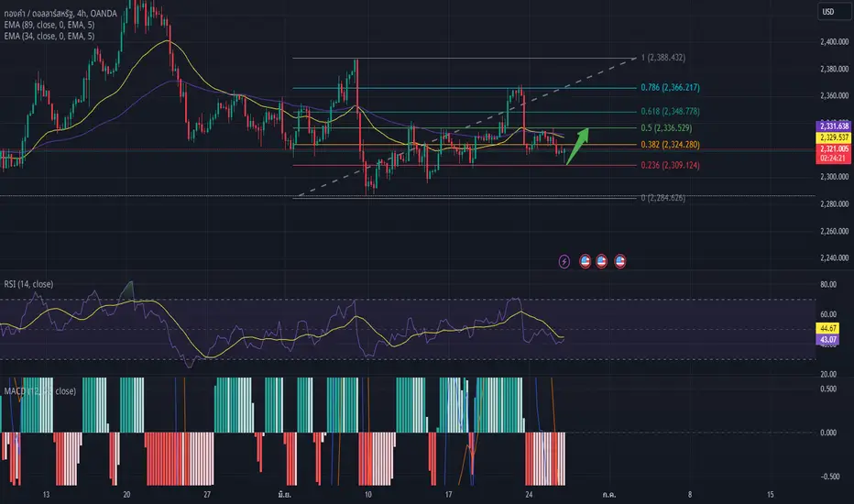Click date 10 on the time axis
This screenshot has width=854, height=504.
(368, 495)
